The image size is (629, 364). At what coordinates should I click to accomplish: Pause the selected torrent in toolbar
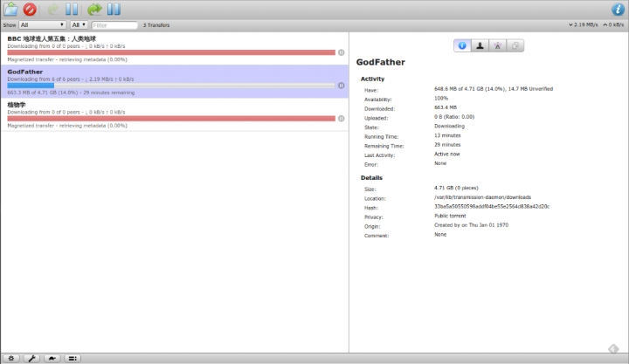[x=73, y=10]
